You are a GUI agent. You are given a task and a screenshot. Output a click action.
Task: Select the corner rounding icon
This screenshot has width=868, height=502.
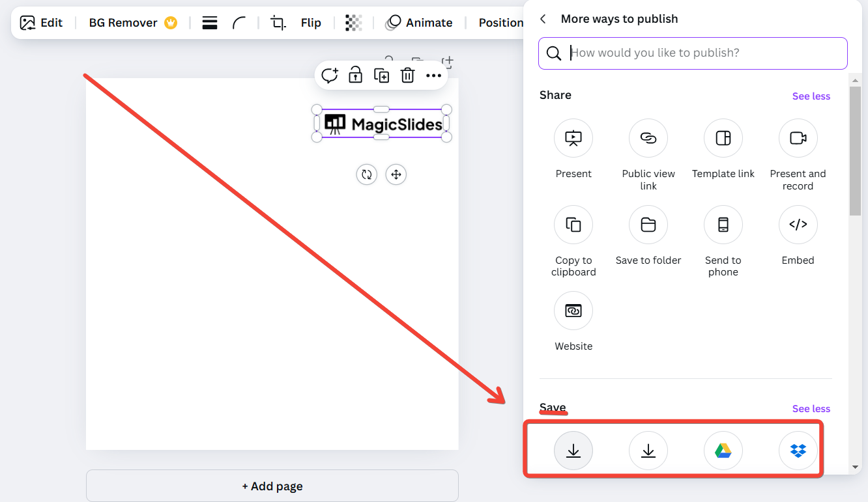tap(239, 23)
